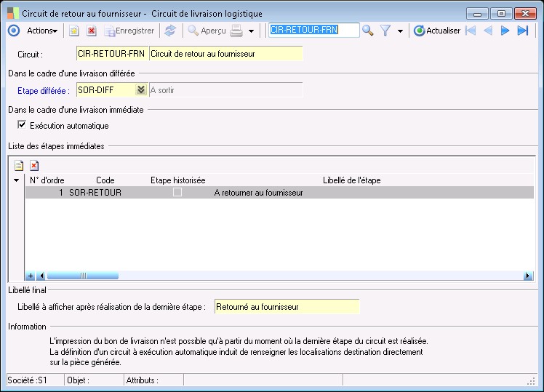544x392 pixels.
Task: Click the printer icon
Action: point(236,31)
